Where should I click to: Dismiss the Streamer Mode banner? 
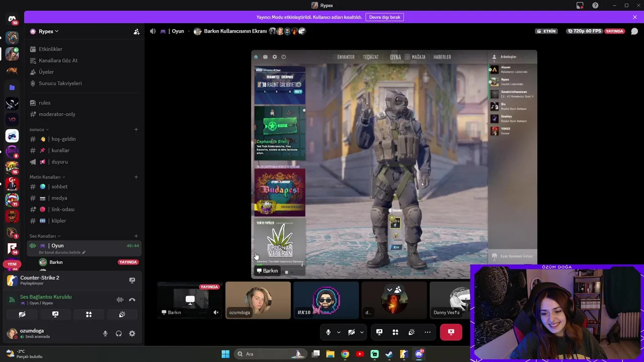click(635, 17)
